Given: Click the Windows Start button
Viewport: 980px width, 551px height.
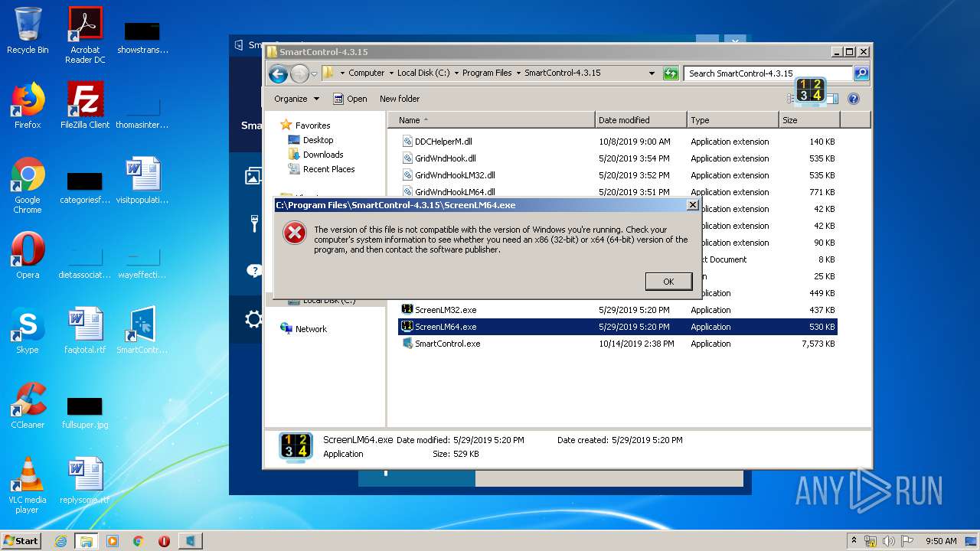Looking at the screenshot, I should pos(21,540).
